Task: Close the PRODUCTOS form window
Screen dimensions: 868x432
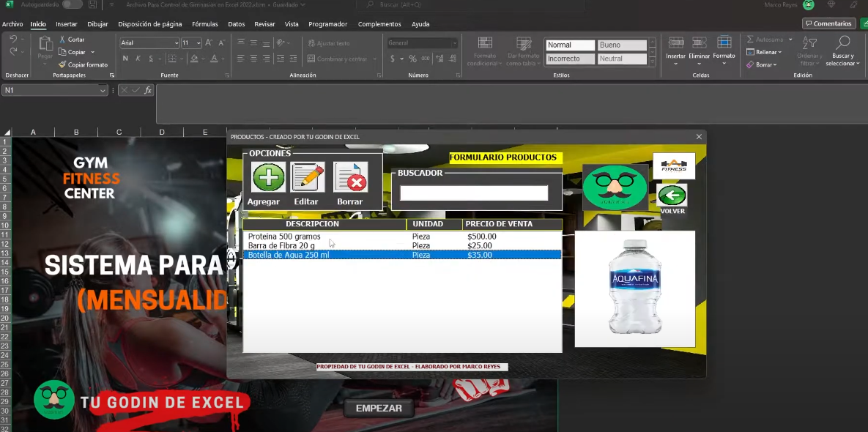Action: point(699,137)
